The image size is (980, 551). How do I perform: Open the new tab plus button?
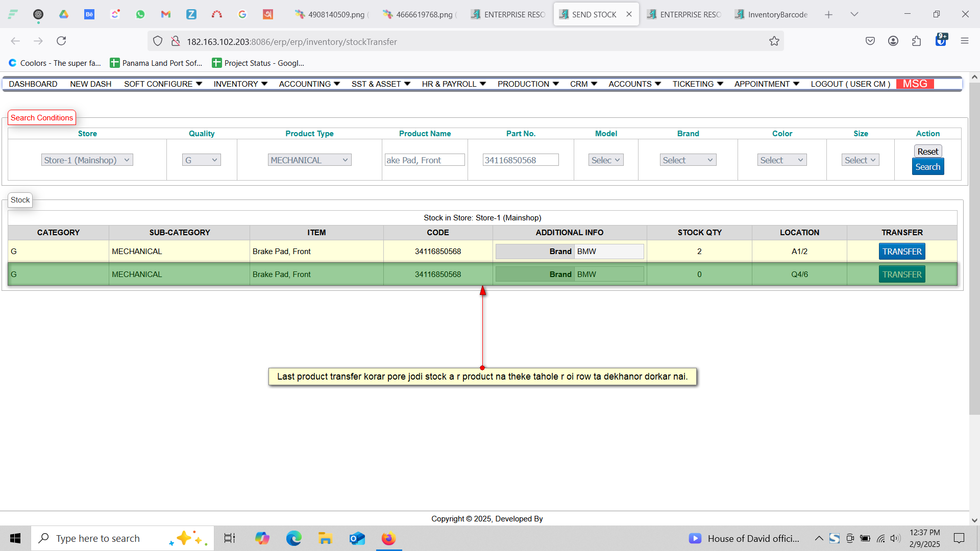click(828, 14)
